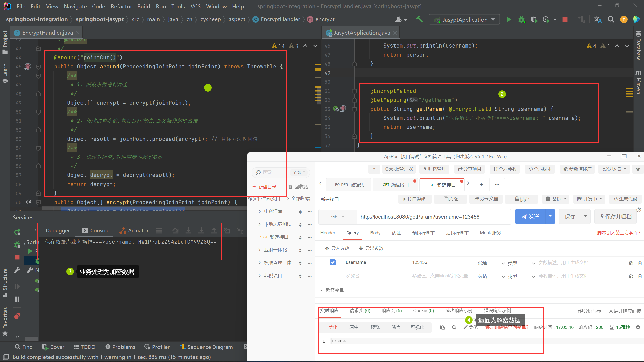644x362 pixels.
Task: Toggle the eye visibility icon in ApiPost toolbar
Action: pyautogui.click(x=638, y=169)
